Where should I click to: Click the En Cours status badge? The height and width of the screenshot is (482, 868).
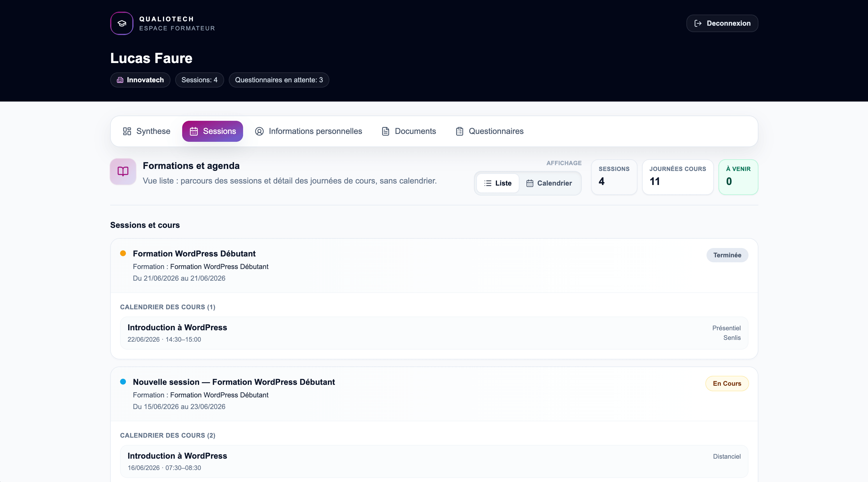coord(727,383)
